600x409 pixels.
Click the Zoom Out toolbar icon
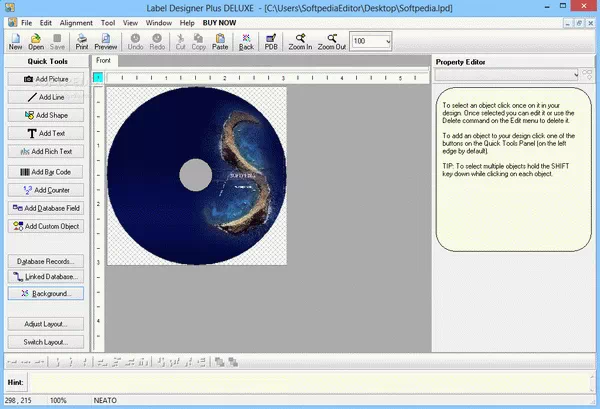(x=332, y=40)
